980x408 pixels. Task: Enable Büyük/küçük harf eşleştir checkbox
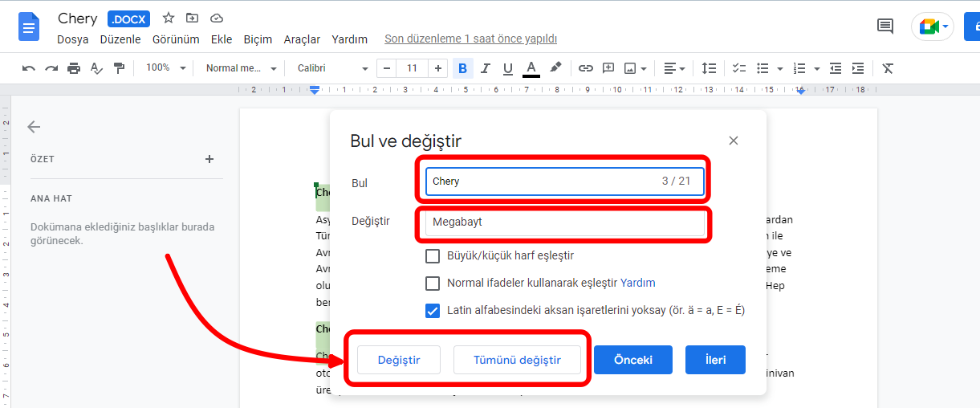pos(433,256)
